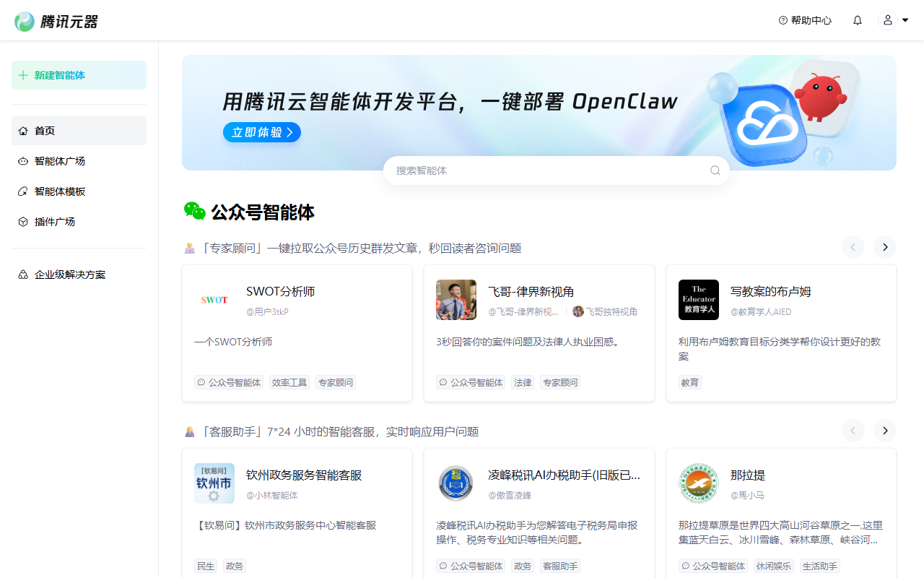Click 公众号智能体 tag on 那拉提 card

point(713,566)
